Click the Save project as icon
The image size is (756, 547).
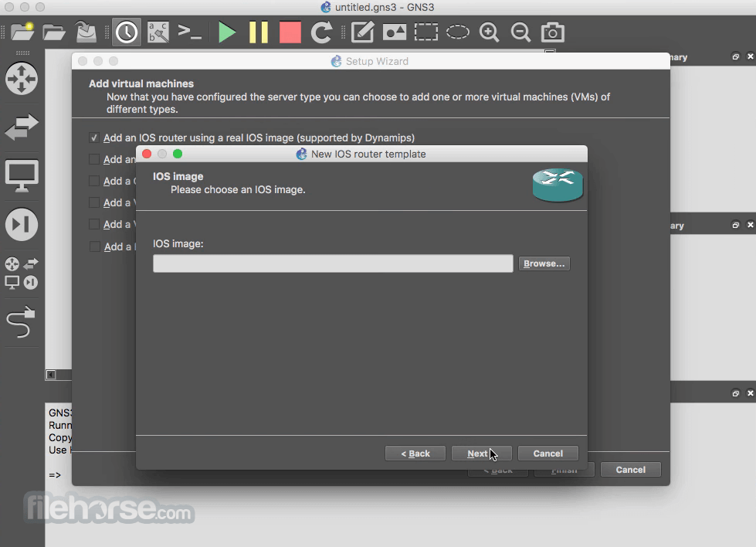tap(86, 32)
